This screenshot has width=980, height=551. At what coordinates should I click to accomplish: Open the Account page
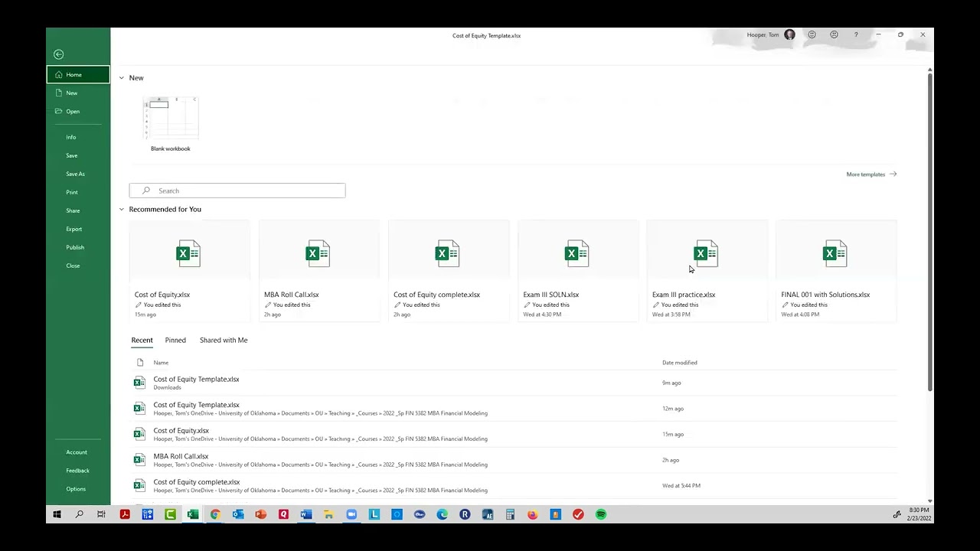tap(78, 452)
